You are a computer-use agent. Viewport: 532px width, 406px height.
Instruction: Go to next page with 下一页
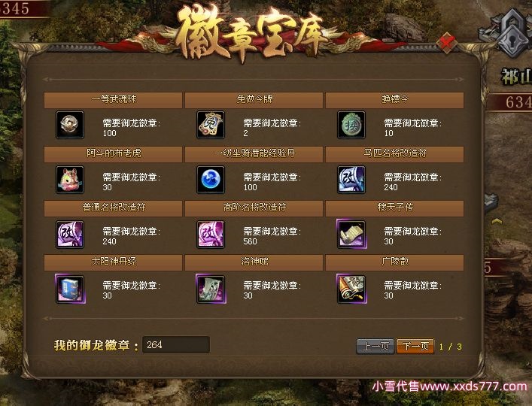point(415,347)
